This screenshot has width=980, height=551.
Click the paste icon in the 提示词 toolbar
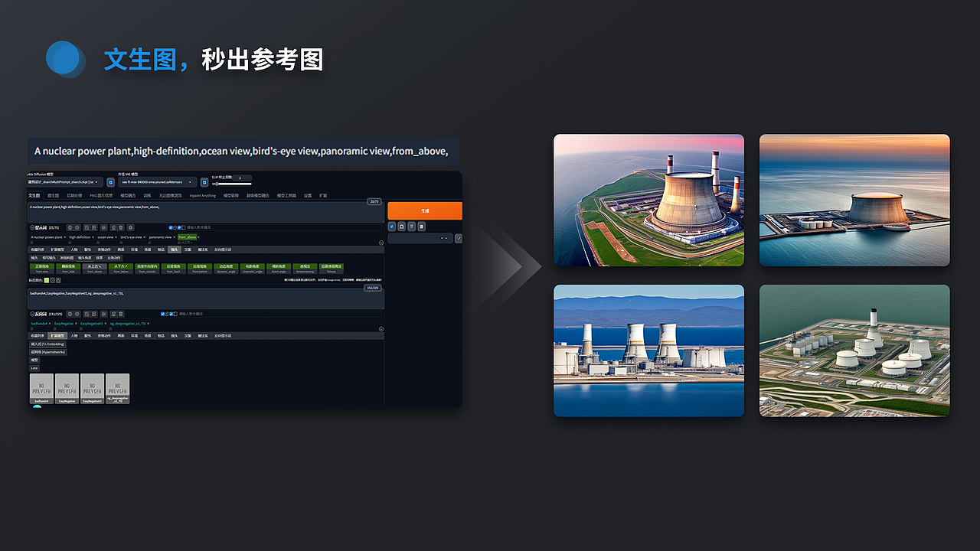coord(94,227)
